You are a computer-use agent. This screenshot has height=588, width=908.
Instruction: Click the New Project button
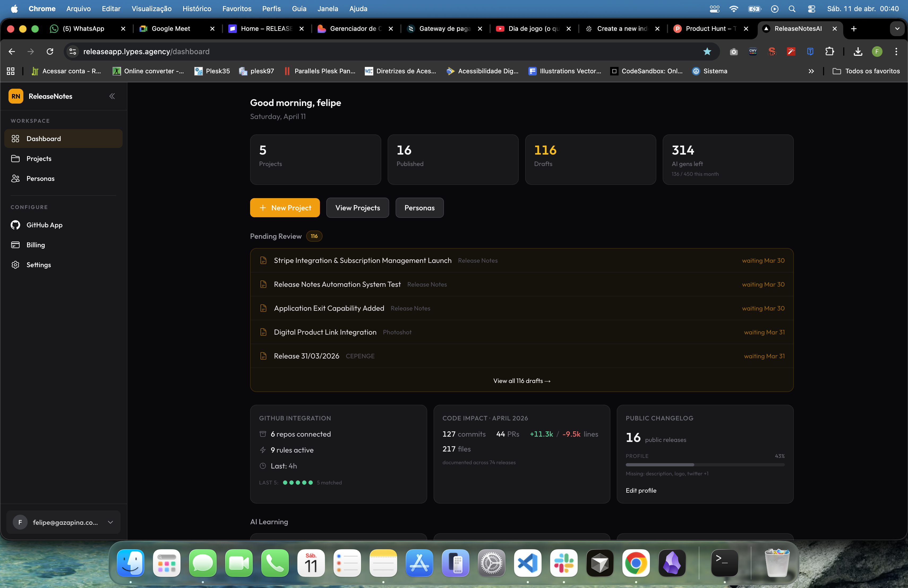point(285,208)
